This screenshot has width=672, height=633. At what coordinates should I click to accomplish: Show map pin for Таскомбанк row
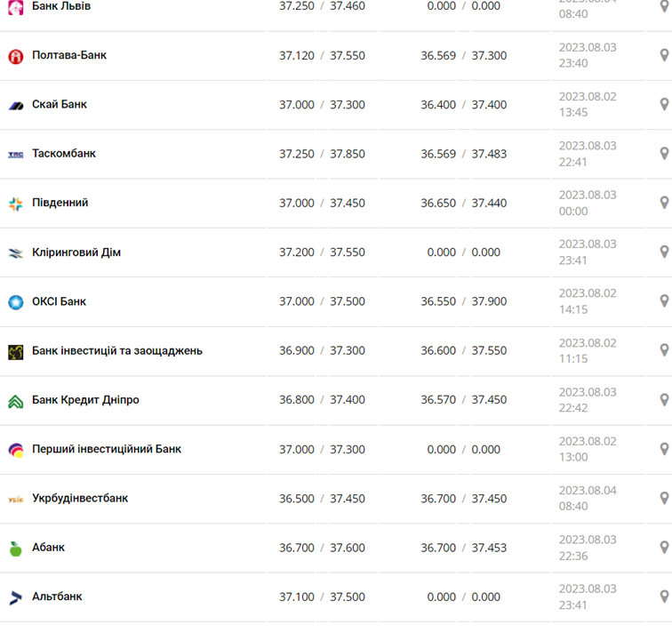click(663, 154)
